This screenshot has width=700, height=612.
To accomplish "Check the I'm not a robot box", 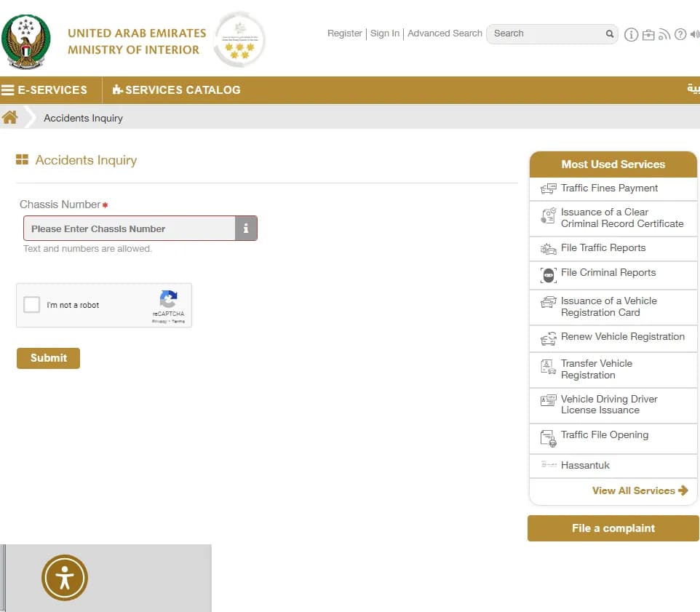I will coord(32,305).
